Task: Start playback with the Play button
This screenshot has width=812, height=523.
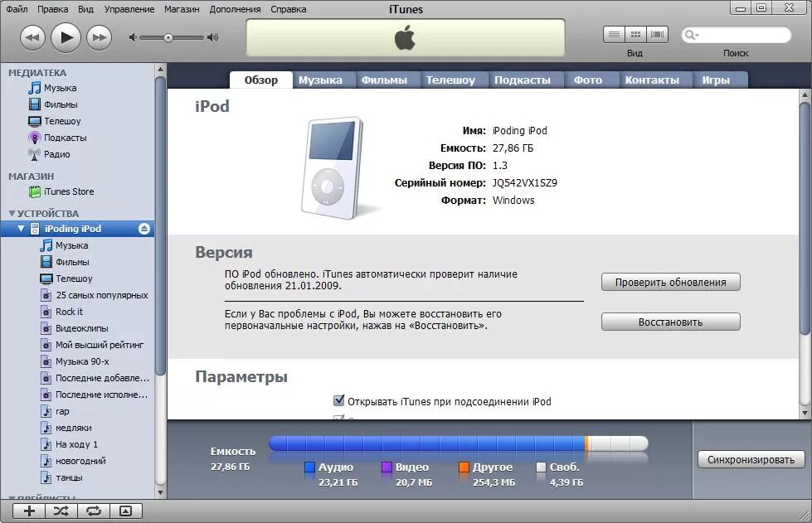Action: pyautogui.click(x=66, y=37)
